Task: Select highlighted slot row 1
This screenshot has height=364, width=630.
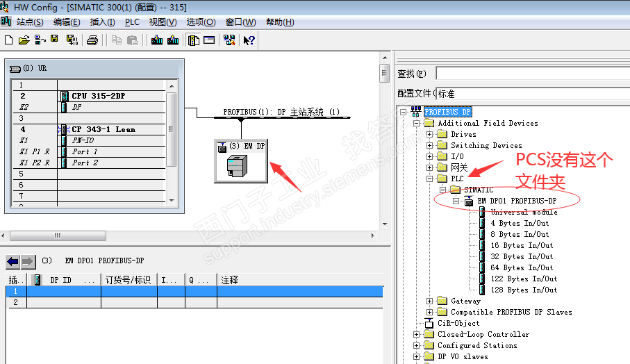Action: (x=194, y=291)
